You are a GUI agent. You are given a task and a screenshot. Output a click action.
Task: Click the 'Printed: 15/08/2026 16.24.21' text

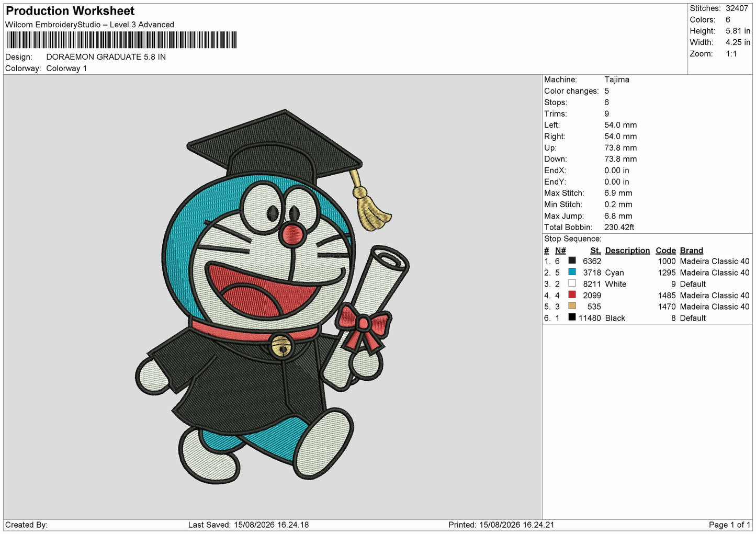[x=501, y=525]
